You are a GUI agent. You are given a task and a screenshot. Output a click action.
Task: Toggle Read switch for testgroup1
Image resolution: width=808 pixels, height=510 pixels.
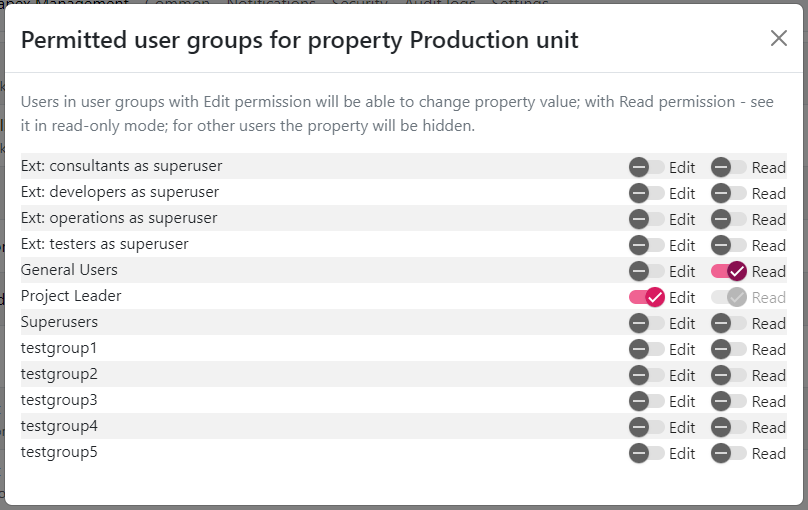pyautogui.click(x=729, y=349)
